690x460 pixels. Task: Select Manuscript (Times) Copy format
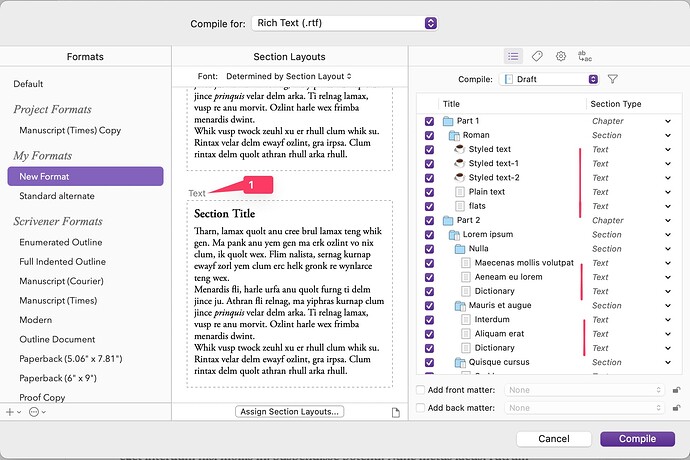point(70,130)
